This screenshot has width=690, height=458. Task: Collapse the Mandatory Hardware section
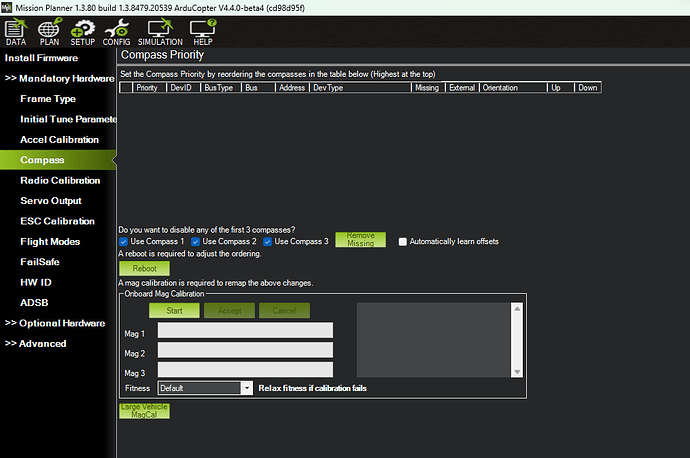[x=59, y=78]
